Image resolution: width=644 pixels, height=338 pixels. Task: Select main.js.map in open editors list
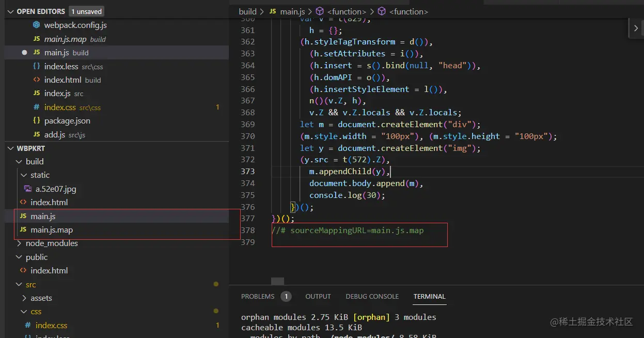(x=65, y=39)
